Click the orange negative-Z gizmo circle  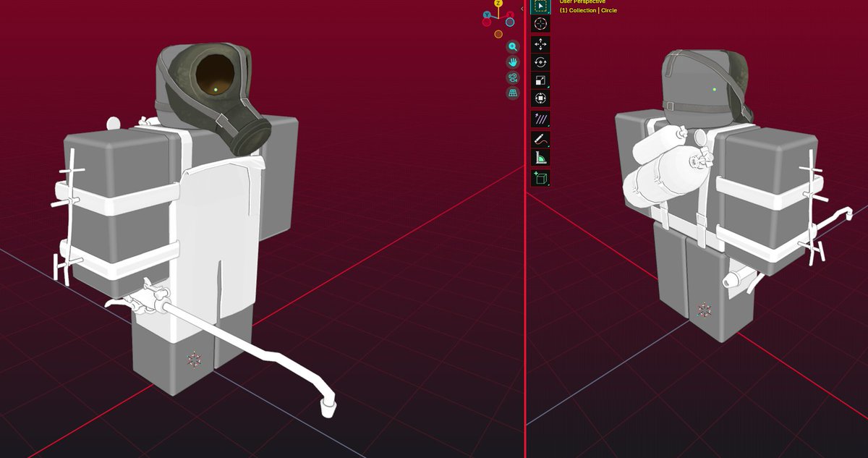498,34
